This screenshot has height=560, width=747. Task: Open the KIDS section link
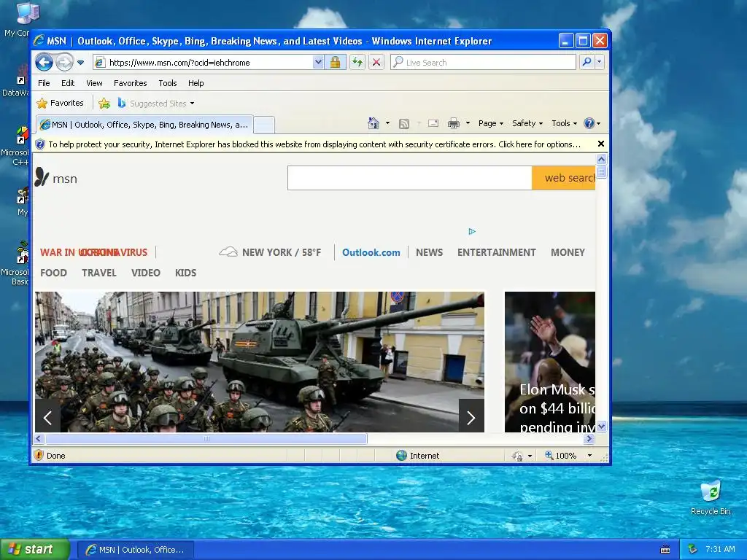point(185,273)
